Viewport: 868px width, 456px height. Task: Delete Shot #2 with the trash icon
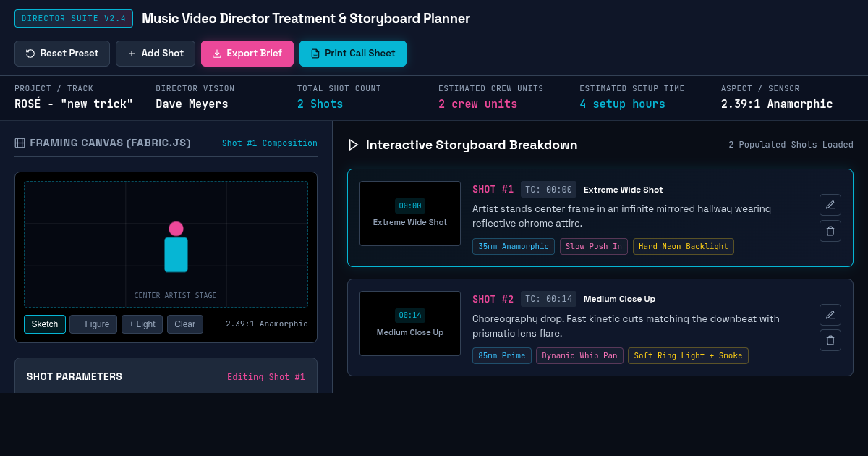830,341
